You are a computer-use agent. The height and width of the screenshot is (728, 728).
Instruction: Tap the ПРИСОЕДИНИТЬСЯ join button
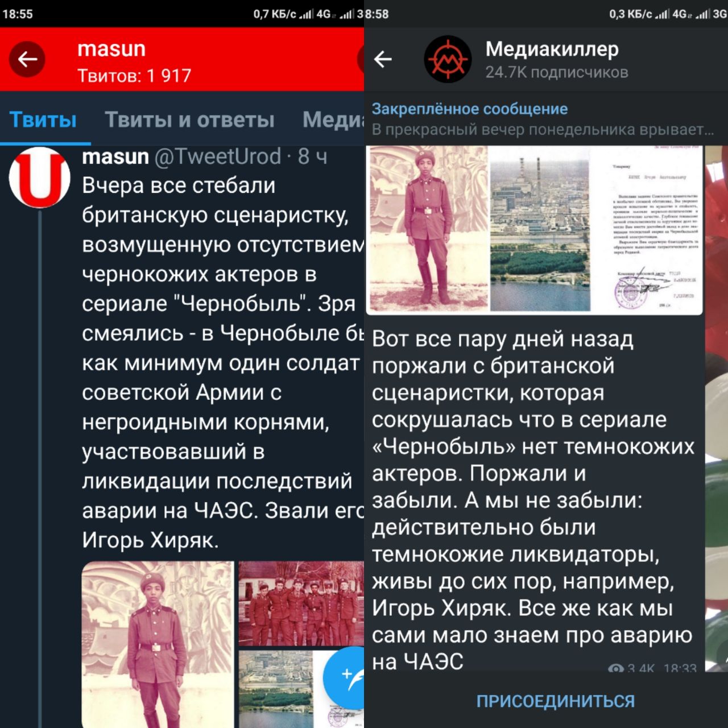(555, 701)
